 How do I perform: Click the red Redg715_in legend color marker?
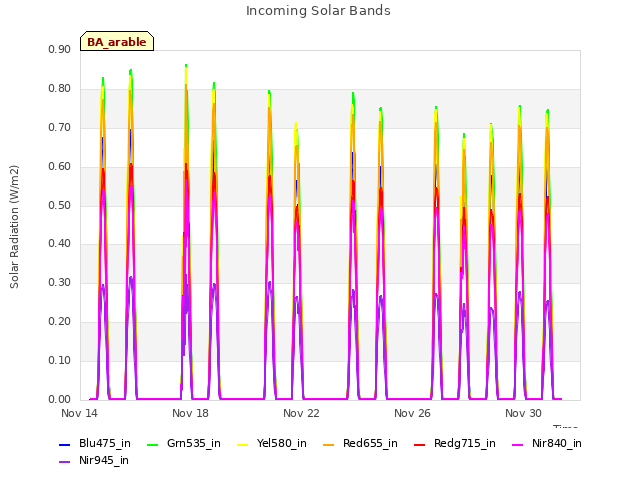419,444
